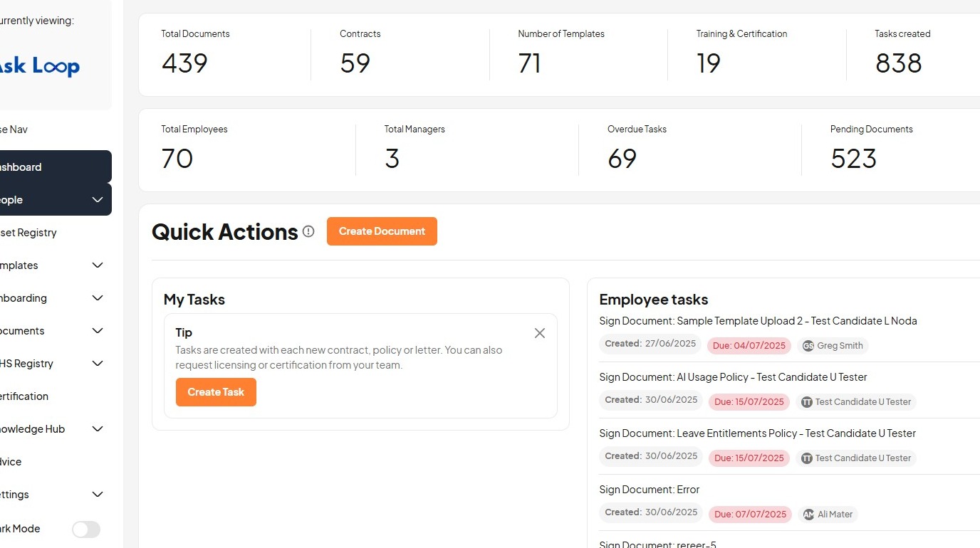Click the Quick Actions info icon
The width and height of the screenshot is (980, 548).
(x=308, y=231)
